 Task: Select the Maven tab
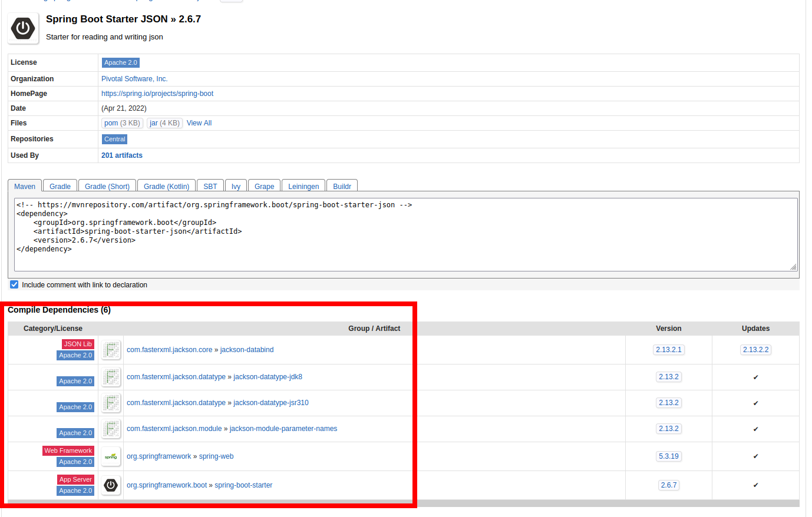(25, 186)
